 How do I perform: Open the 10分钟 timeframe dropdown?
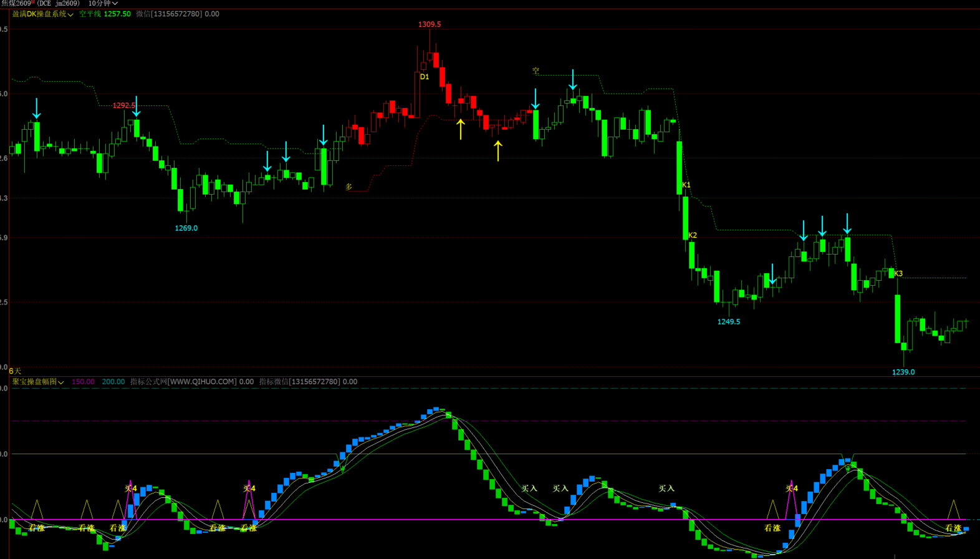(x=103, y=4)
